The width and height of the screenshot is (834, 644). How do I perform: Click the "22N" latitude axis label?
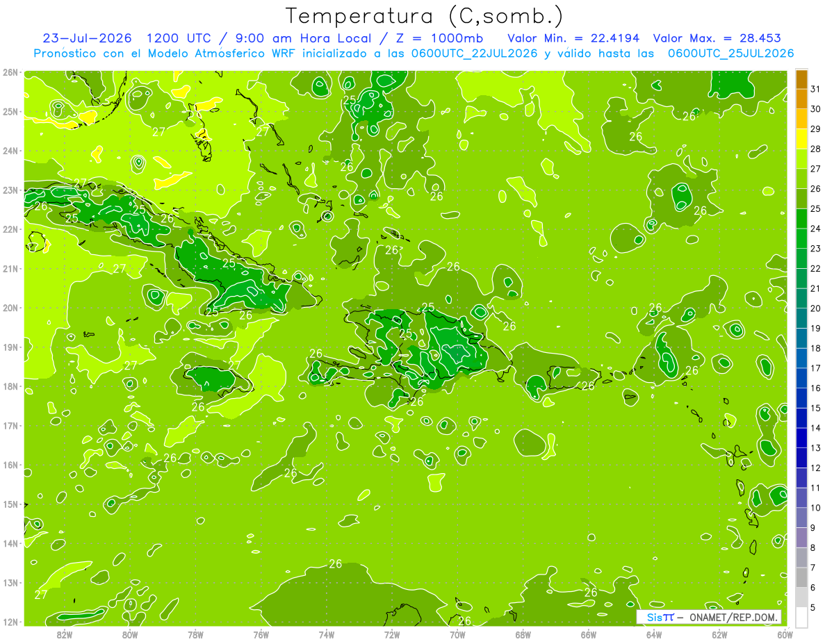(x=10, y=229)
